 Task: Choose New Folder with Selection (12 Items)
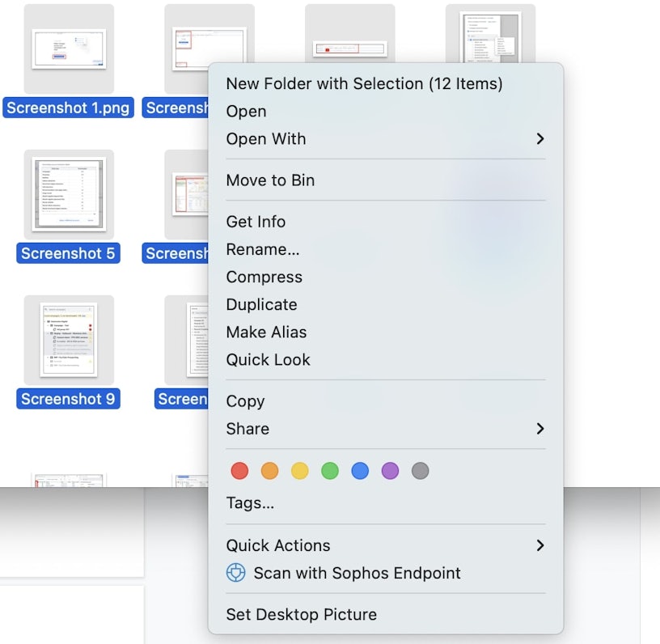(x=364, y=84)
